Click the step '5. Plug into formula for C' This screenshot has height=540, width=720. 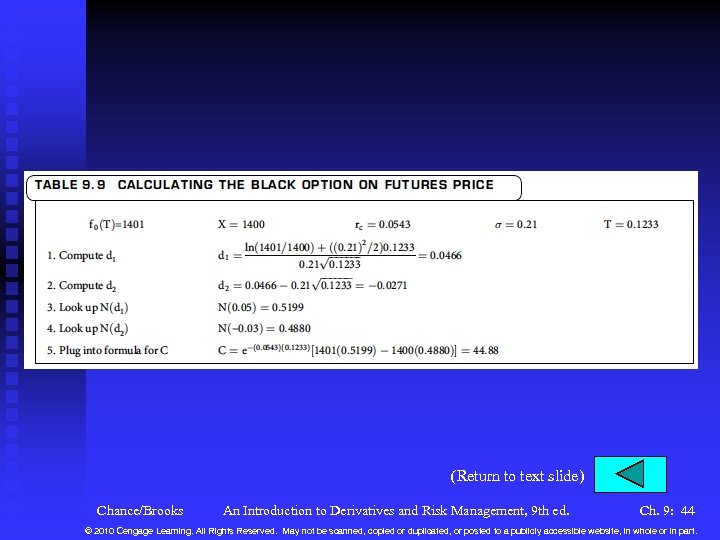[107, 350]
